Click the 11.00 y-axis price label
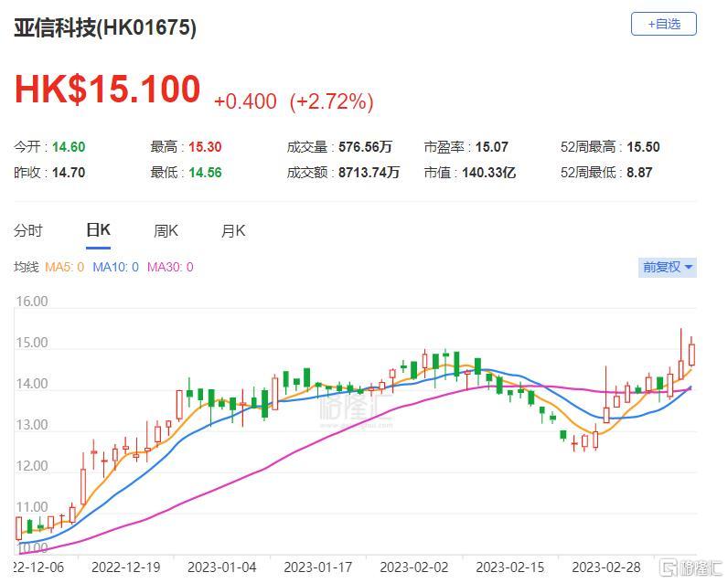The image size is (728, 583). pyautogui.click(x=32, y=507)
